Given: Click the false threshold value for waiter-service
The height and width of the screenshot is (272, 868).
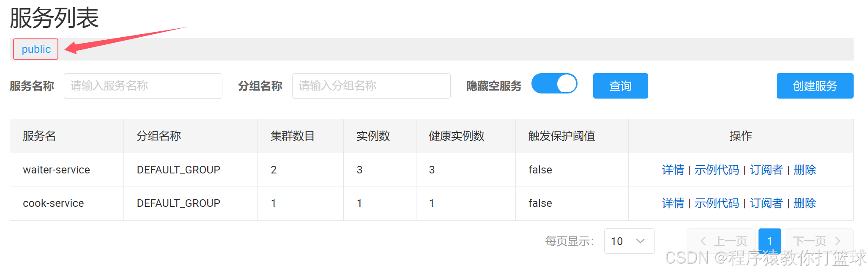Looking at the screenshot, I should (x=540, y=170).
